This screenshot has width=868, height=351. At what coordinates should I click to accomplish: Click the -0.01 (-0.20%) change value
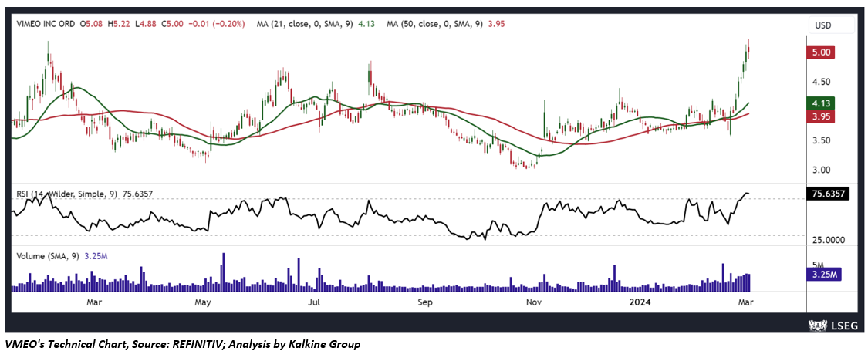[x=217, y=24]
